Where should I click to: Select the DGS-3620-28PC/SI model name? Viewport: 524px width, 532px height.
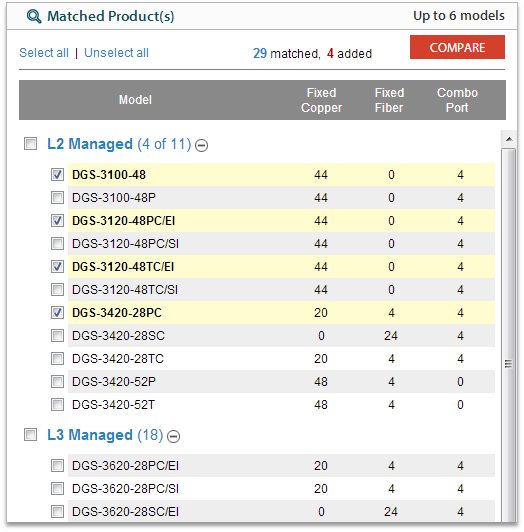(x=125, y=489)
